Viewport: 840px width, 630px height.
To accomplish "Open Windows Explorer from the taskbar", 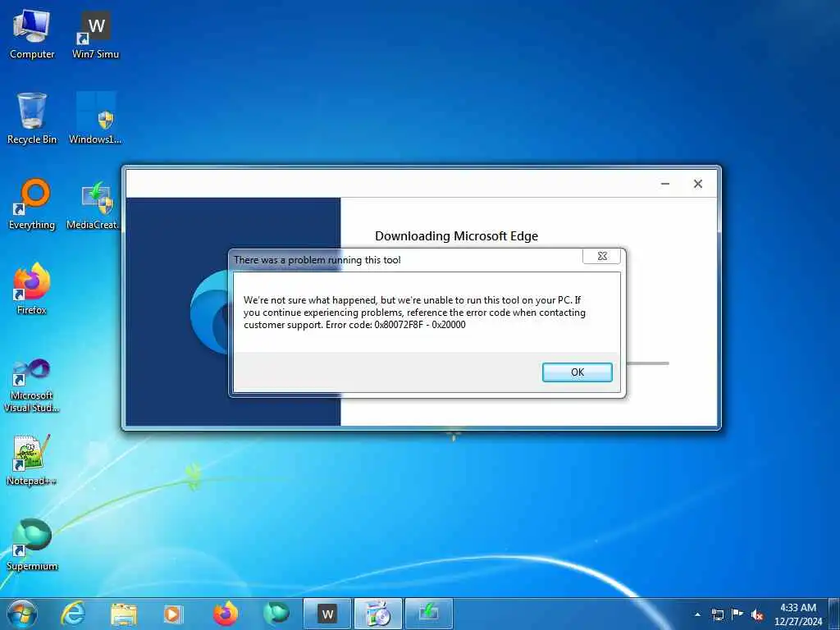I will point(124,614).
